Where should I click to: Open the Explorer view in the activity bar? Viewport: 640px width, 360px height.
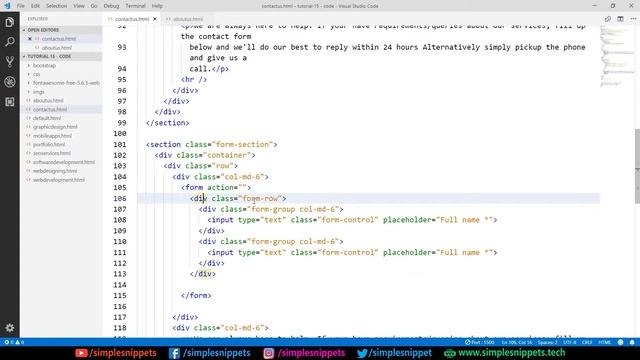point(10,22)
